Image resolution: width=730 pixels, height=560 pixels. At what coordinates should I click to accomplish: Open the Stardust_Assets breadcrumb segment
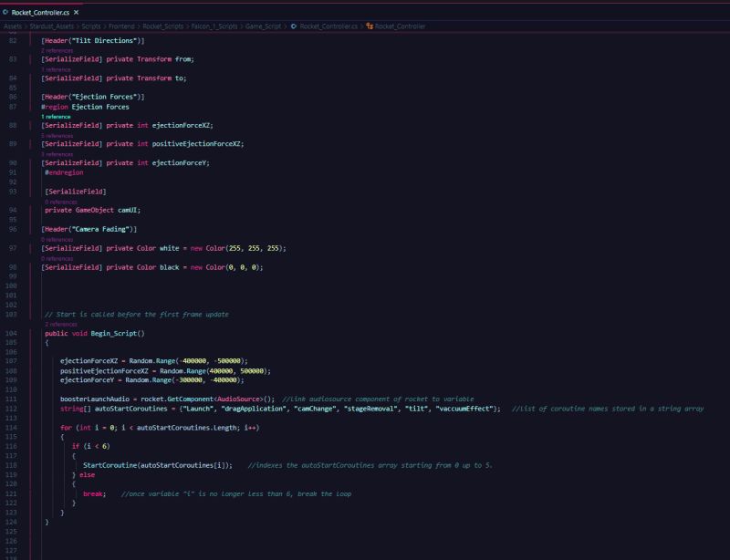pos(52,26)
